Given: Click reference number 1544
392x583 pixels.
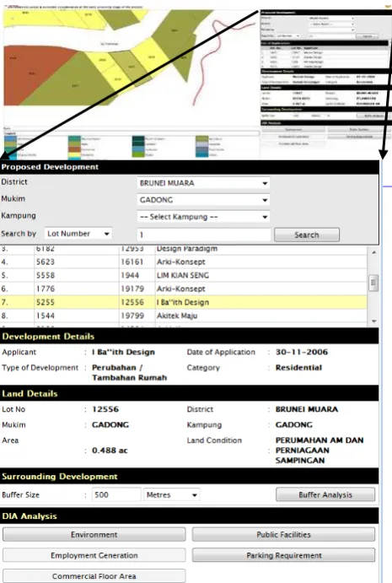Looking at the screenshot, I should click(46, 316).
